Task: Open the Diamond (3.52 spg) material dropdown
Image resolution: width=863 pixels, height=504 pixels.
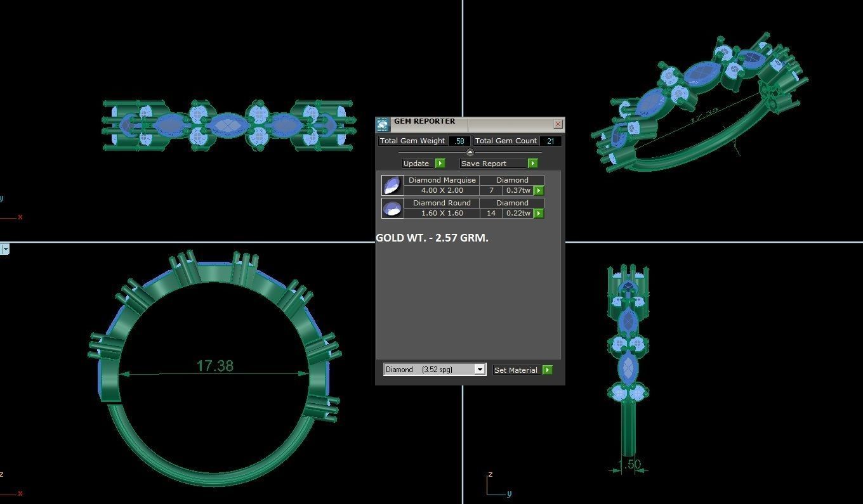Action: coord(435,370)
